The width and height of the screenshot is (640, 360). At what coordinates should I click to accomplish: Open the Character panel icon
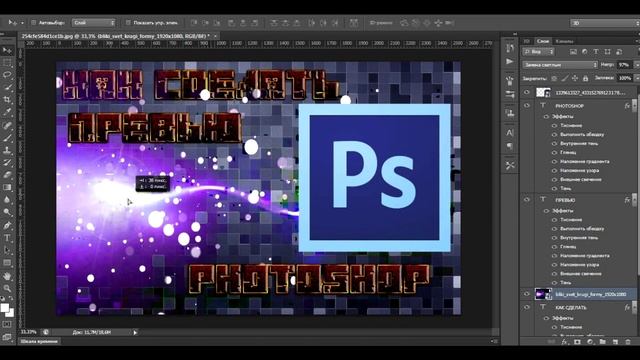(x=510, y=133)
